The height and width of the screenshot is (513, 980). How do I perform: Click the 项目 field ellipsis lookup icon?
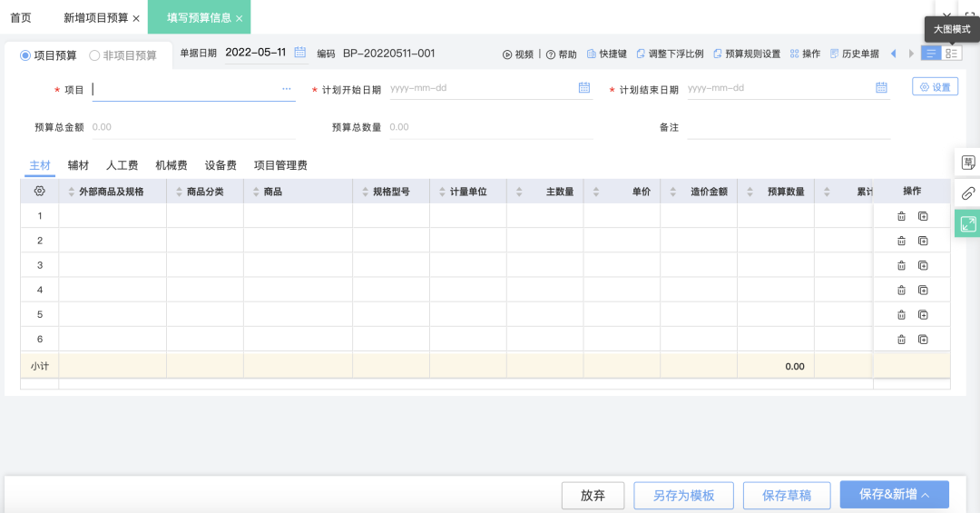point(286,89)
